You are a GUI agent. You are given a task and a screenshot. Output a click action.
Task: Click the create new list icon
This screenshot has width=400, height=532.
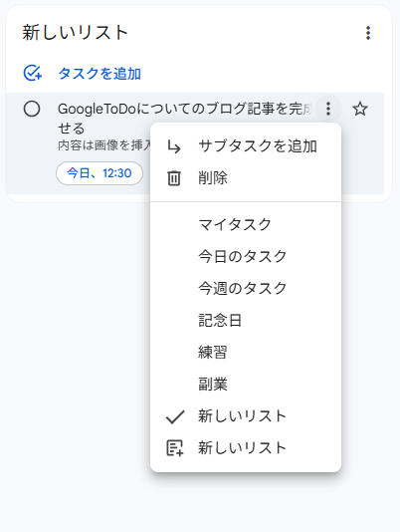[x=175, y=448]
